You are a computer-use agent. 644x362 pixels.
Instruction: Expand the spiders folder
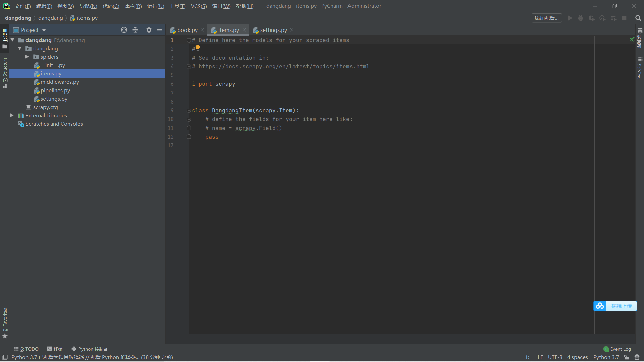(27, 57)
